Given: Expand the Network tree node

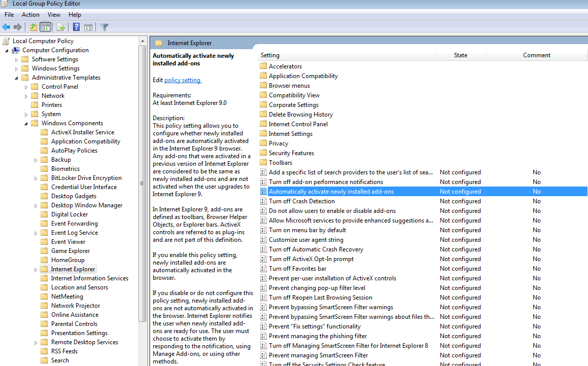Looking at the screenshot, I should pyautogui.click(x=26, y=96).
